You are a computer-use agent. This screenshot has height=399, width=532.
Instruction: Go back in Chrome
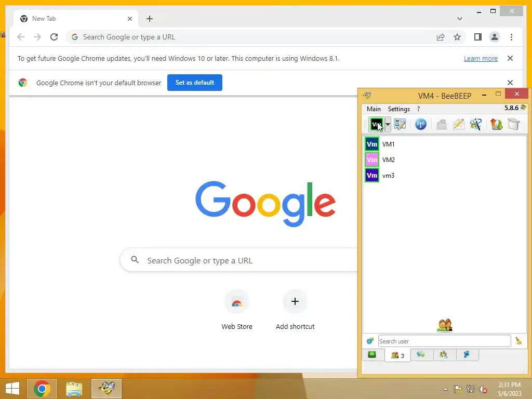point(21,37)
